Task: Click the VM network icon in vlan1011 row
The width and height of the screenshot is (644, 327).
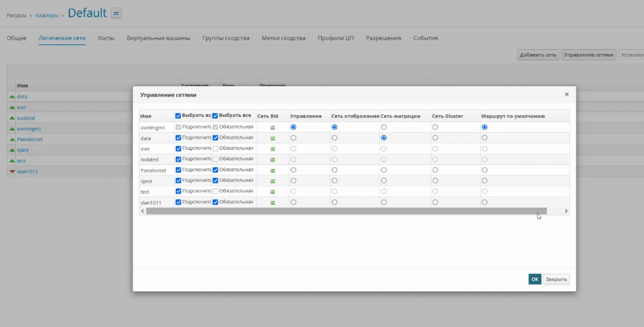Action: pos(273,203)
